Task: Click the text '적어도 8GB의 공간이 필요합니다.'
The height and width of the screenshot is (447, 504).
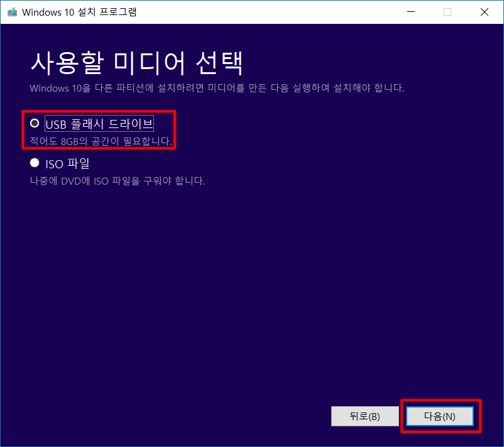Action: 101,141
